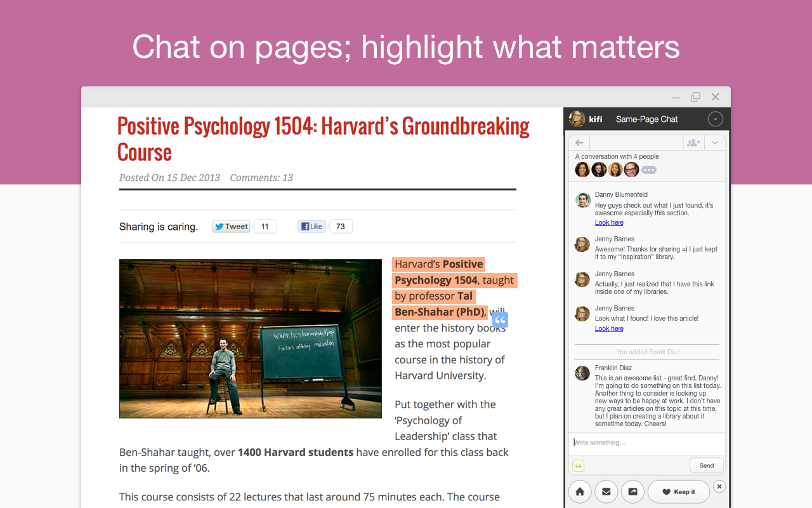Click the like count 73
Viewport: 812px width, 508px height.
(341, 226)
